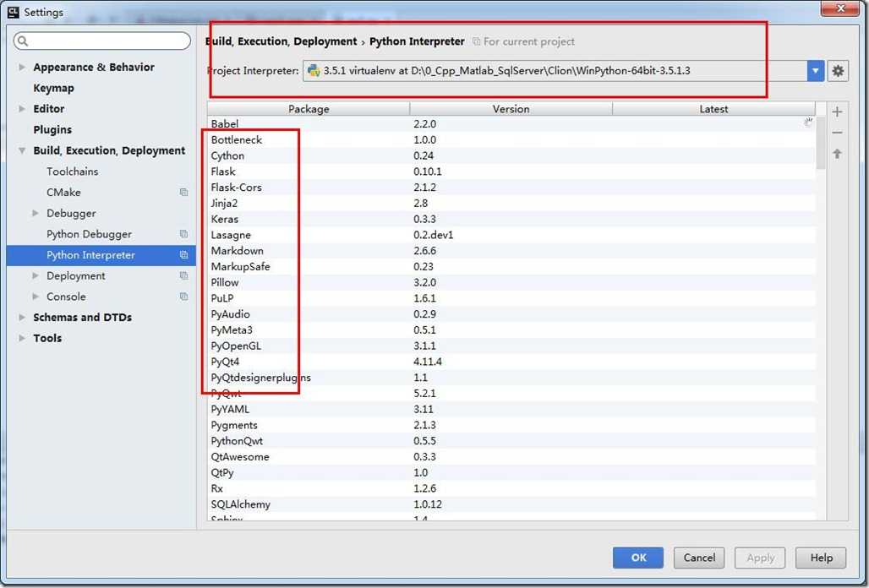The width and height of the screenshot is (869, 588).
Task: Select the PyAudio package row
Action: tap(511, 314)
